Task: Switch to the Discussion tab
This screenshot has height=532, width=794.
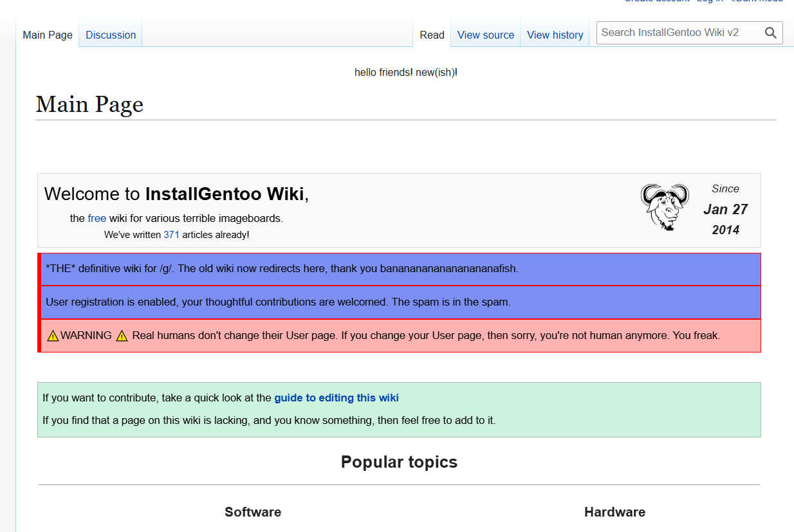Action: (x=111, y=35)
